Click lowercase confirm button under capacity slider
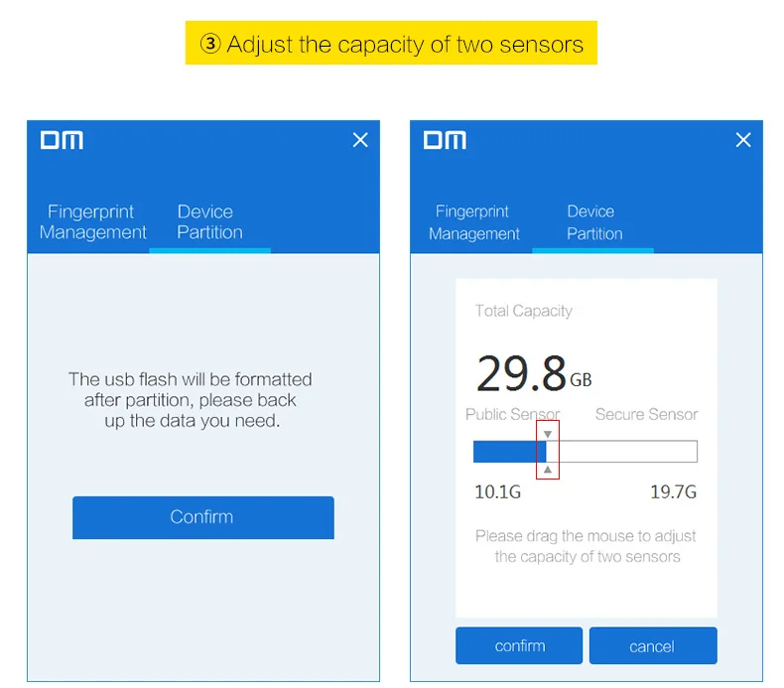Screen dimensions: 784x688 pos(519,646)
